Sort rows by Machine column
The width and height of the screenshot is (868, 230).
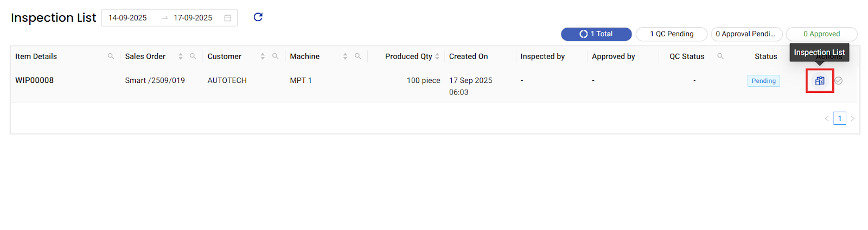tap(345, 56)
